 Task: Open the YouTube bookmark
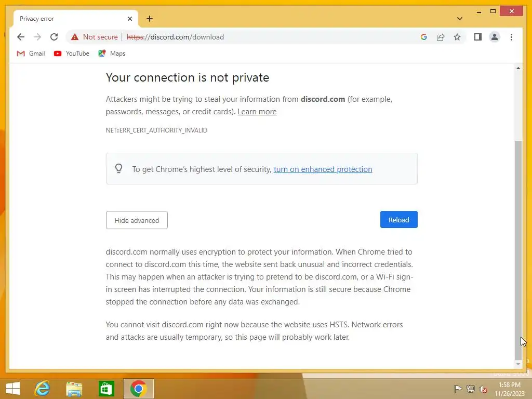click(72, 54)
